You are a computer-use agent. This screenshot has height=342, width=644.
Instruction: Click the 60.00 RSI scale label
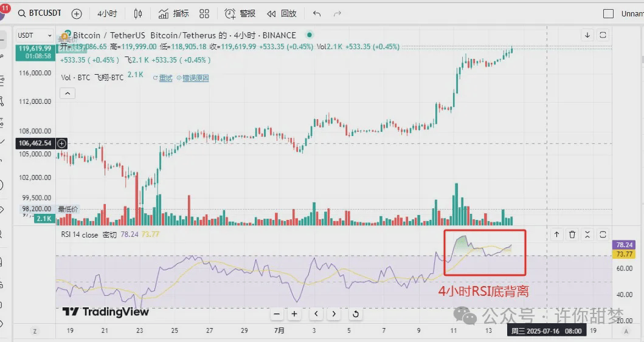point(625,268)
